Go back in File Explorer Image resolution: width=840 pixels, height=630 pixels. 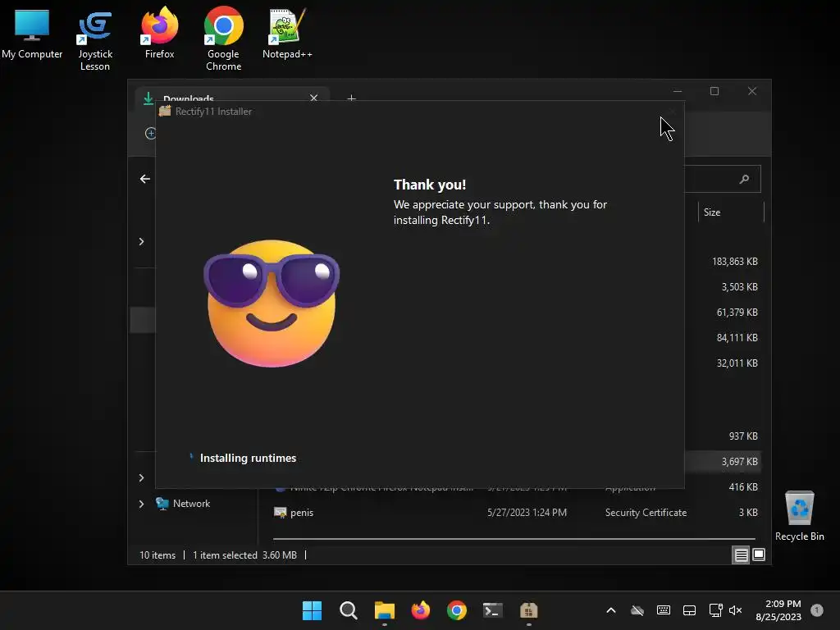(144, 179)
